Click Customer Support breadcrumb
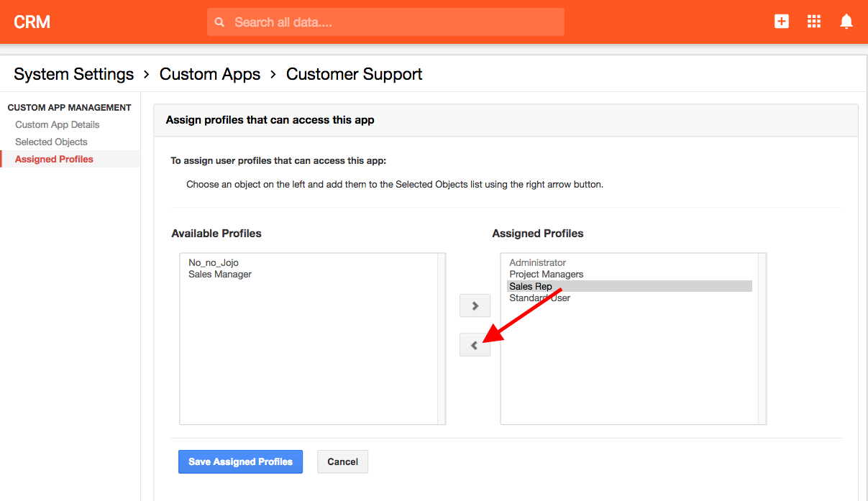The height and width of the screenshot is (501, 868). [355, 74]
